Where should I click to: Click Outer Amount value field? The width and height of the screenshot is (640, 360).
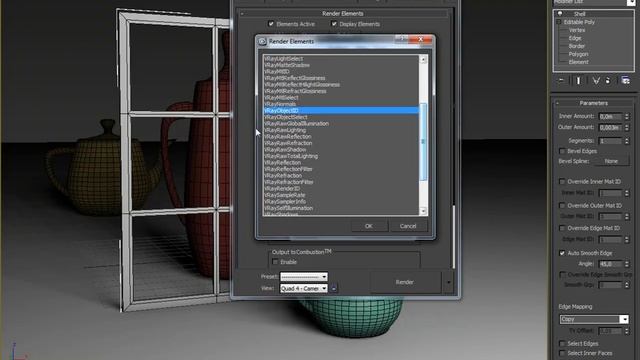pos(611,127)
